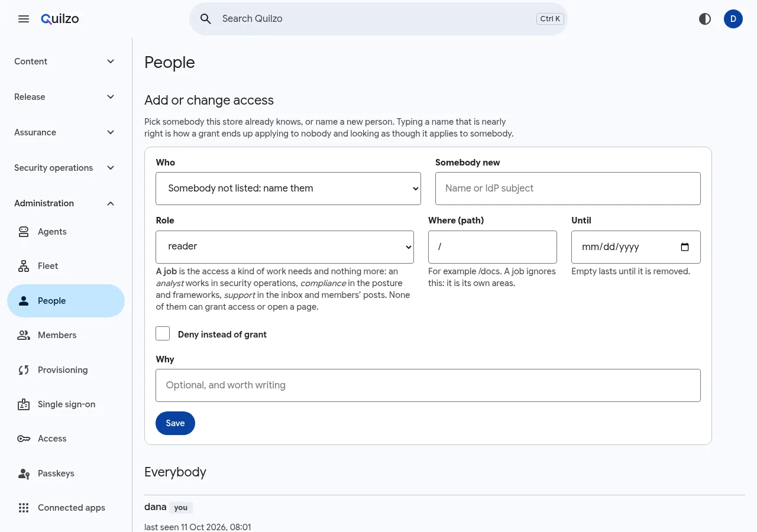Screen dimensions: 757x532
Task: Check the Deny instead of grant box
Action: pyautogui.click(x=163, y=333)
